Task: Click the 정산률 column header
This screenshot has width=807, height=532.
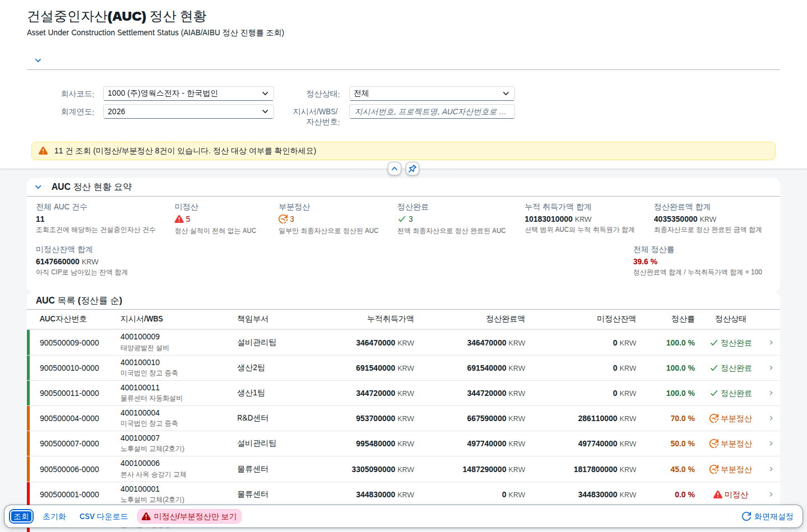Action: (683, 319)
